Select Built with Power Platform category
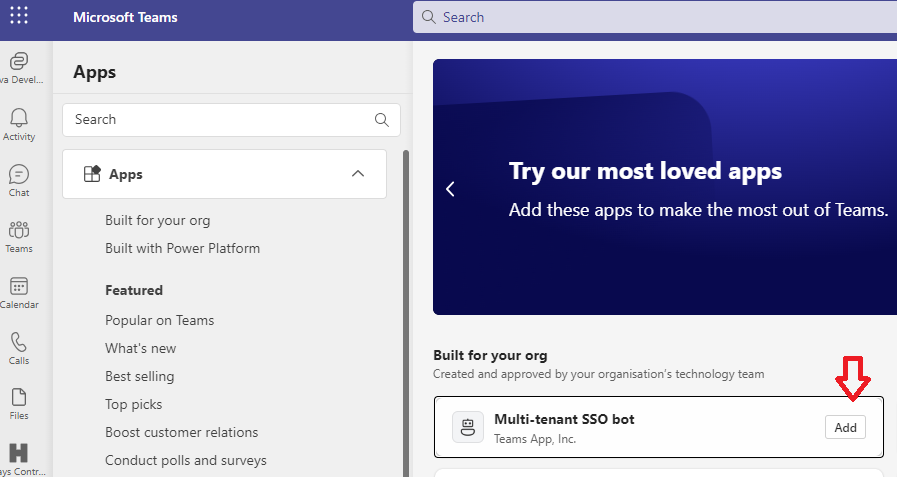This screenshot has height=477, width=897. (x=182, y=248)
